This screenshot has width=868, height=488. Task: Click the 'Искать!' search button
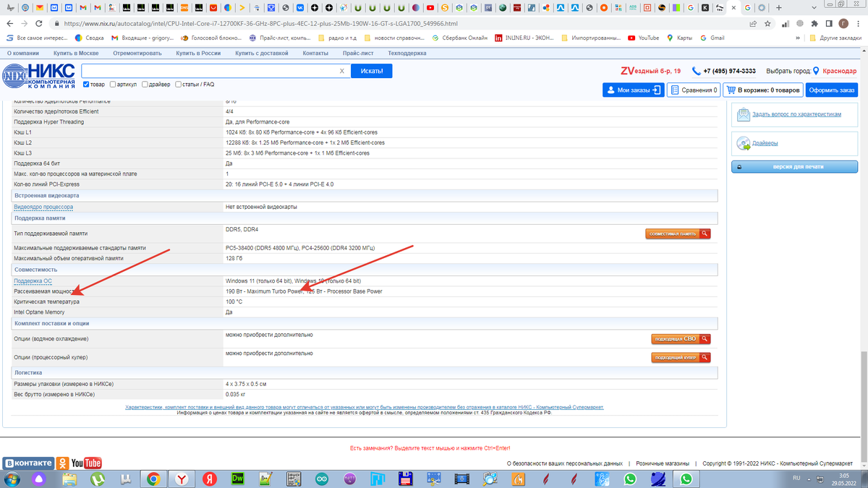(x=372, y=71)
